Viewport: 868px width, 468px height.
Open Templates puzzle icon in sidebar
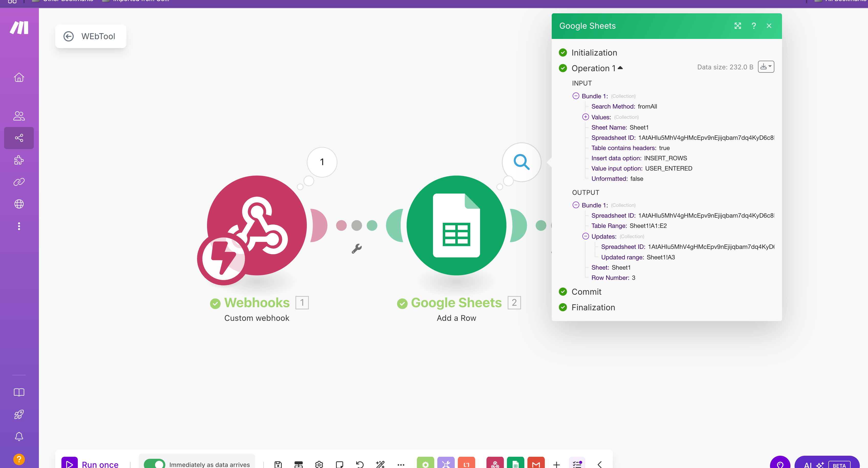tap(19, 160)
